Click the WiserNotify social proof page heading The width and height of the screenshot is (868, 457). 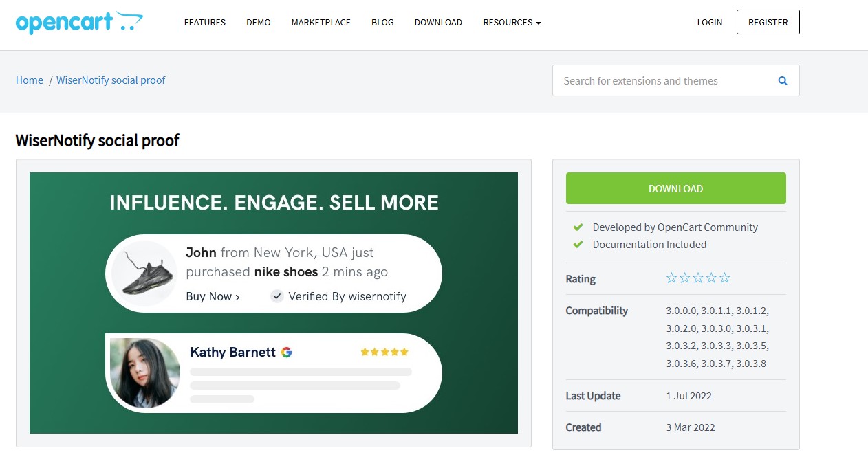coord(97,140)
